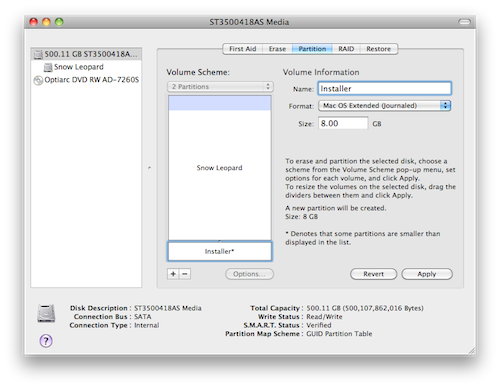Click Apply to create the partition
Viewport: 500px width, 388px height.
click(427, 274)
